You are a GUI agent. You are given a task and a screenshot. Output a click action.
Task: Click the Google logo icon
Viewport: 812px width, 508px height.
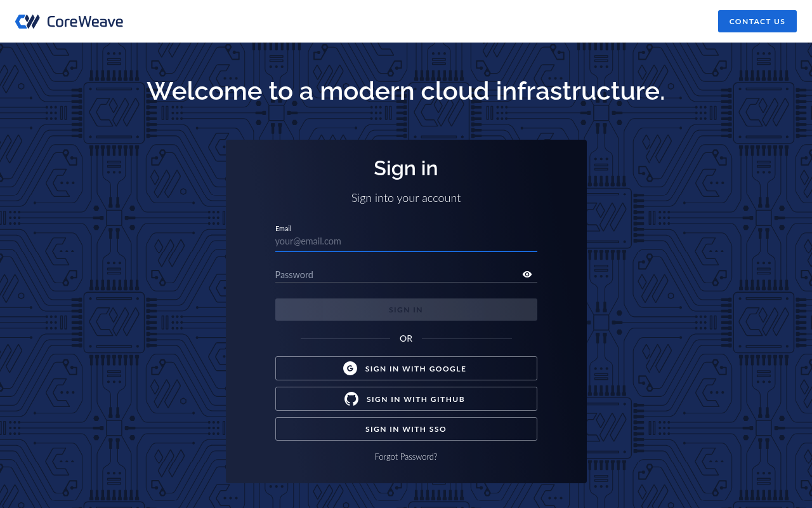(350, 368)
